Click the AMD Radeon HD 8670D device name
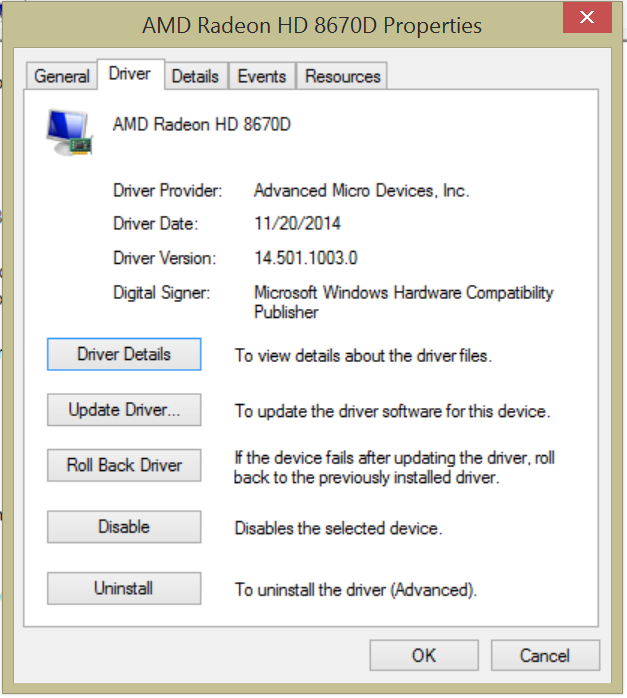 pos(202,124)
